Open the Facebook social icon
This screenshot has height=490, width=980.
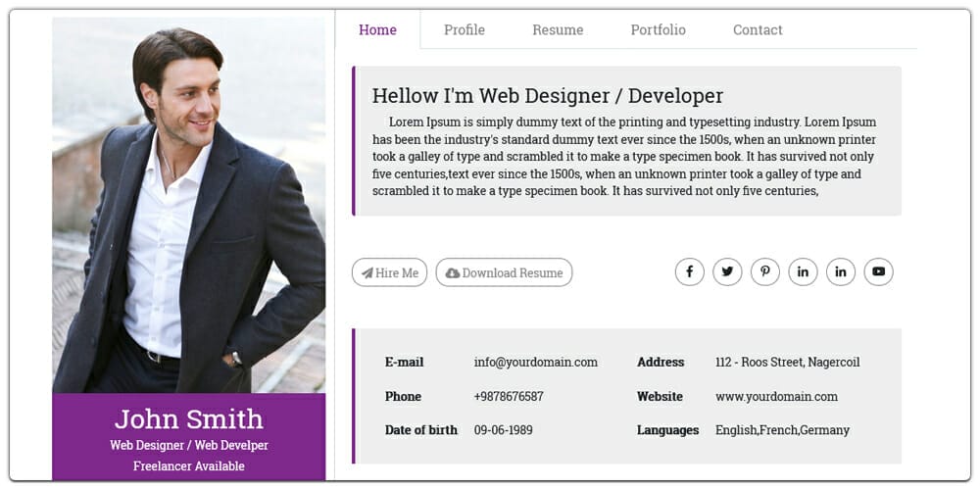(689, 271)
